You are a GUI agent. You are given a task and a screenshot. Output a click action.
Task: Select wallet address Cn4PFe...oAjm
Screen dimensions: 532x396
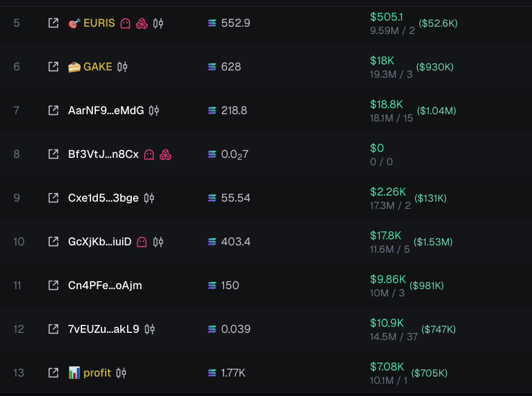click(105, 285)
